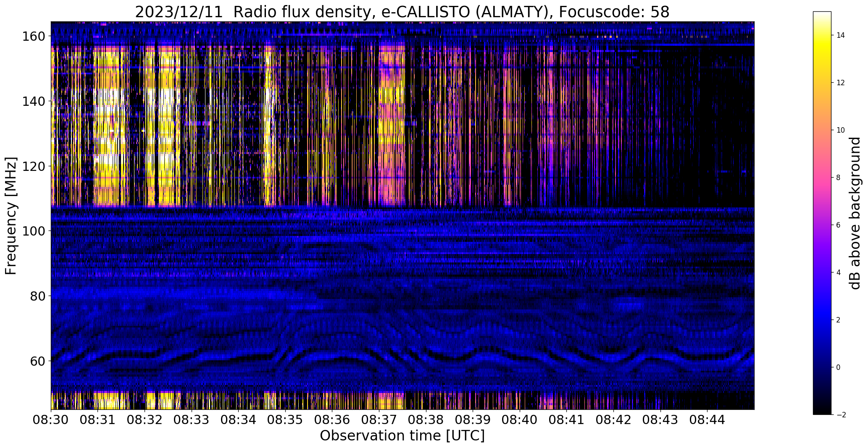The width and height of the screenshot is (868, 448).
Task: Click the 08:35 time tick label
Action: click(x=285, y=420)
